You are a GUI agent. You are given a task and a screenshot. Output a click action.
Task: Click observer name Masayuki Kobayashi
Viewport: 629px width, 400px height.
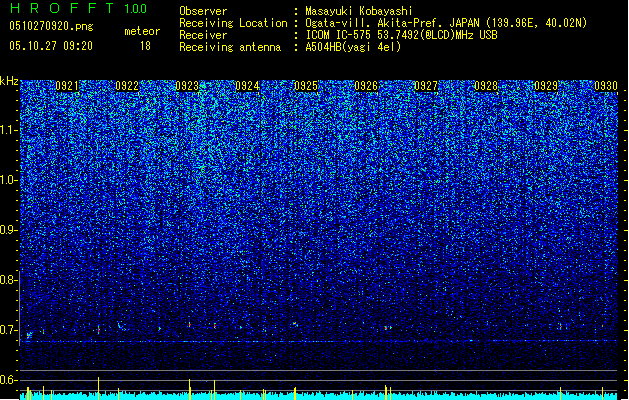[359, 11]
